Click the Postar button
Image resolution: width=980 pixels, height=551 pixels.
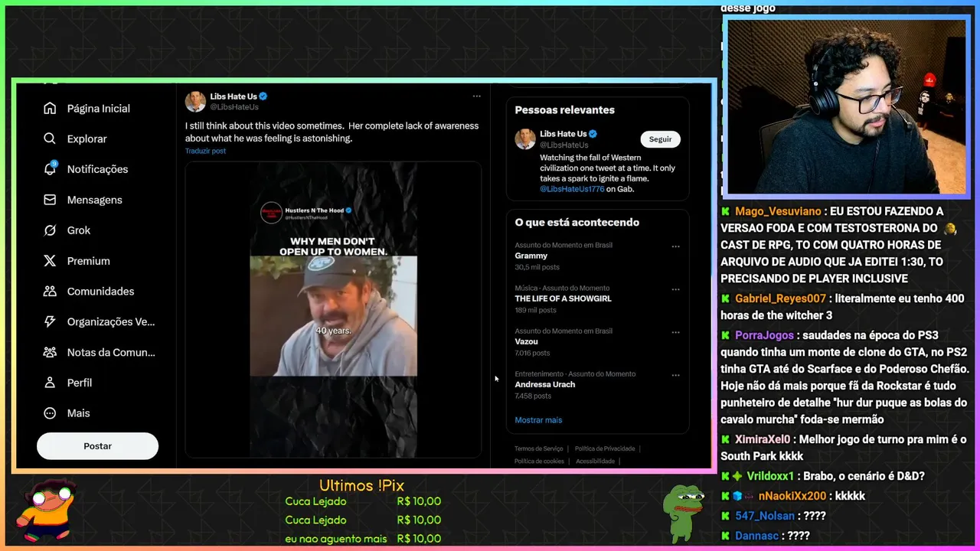[x=97, y=446]
